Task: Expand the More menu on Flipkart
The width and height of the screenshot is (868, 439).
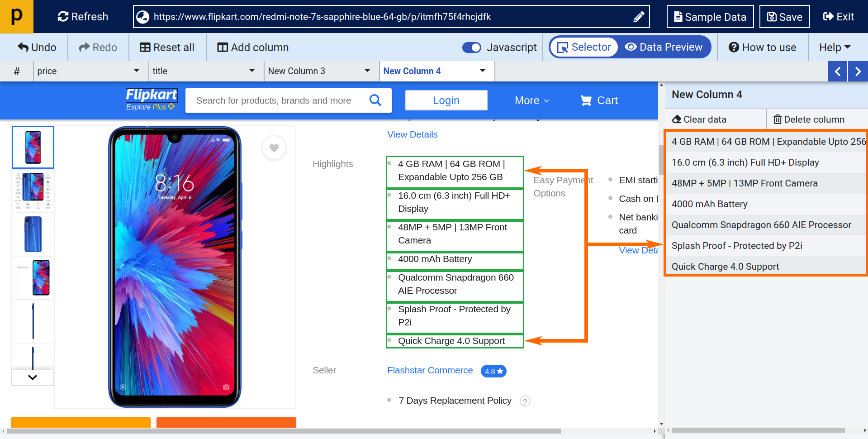Action: point(532,100)
